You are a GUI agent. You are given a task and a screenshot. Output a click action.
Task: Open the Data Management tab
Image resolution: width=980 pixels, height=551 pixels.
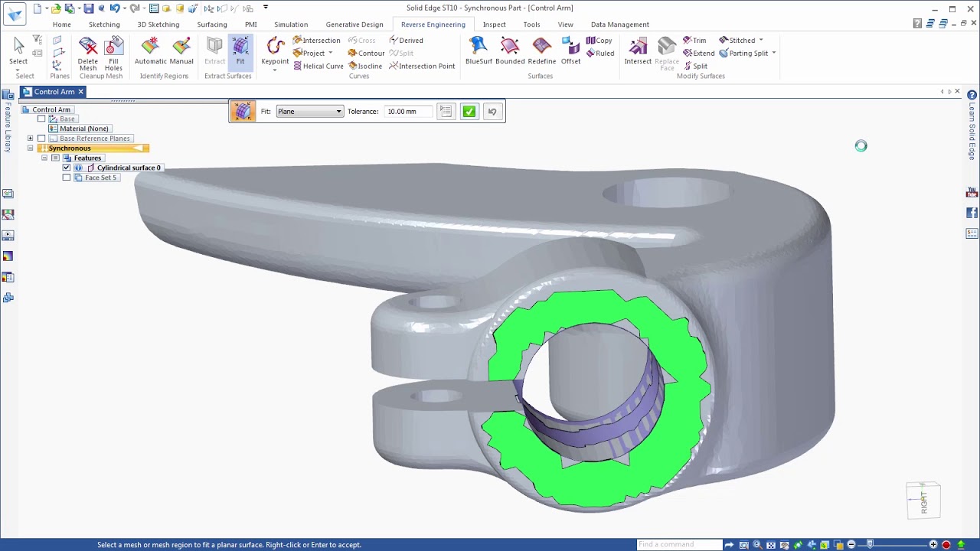(620, 24)
